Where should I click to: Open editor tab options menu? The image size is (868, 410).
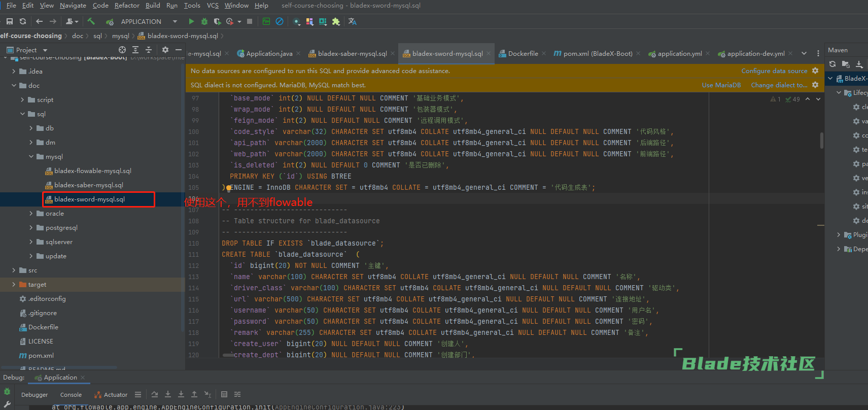pyautogui.click(x=818, y=53)
